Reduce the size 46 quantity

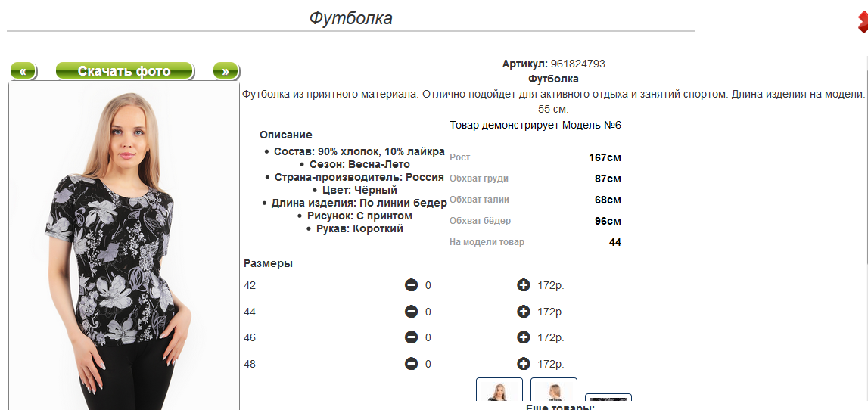point(412,337)
